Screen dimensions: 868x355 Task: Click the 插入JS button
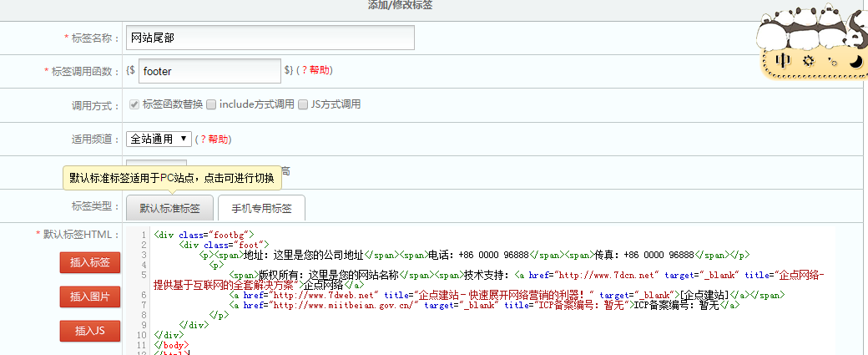pyautogui.click(x=90, y=331)
